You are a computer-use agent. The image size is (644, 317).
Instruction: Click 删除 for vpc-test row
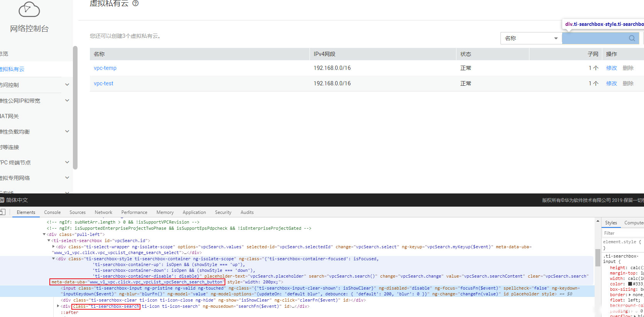[x=628, y=83]
